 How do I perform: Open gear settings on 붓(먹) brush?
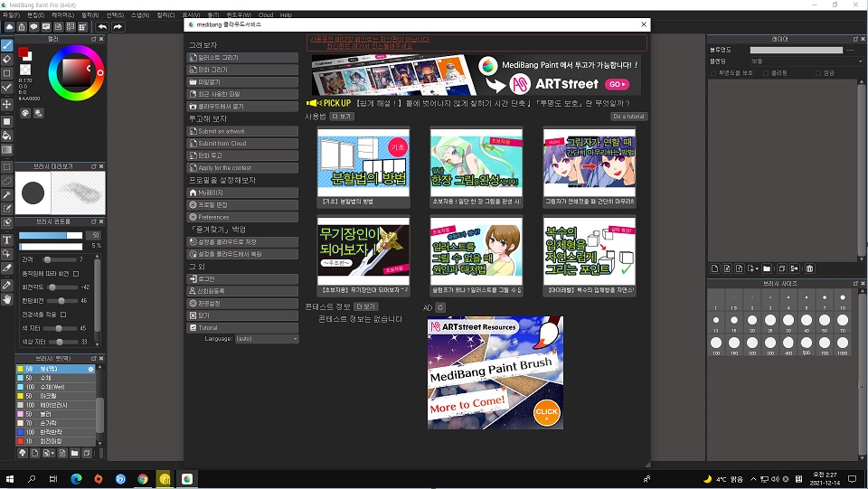click(90, 369)
